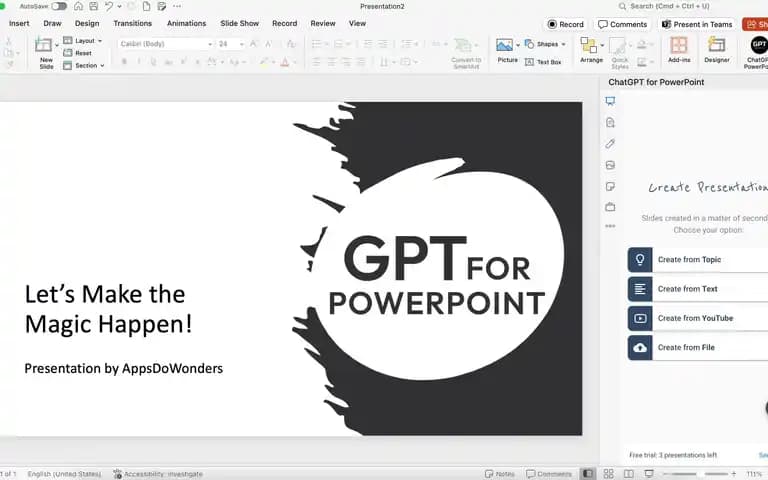The height and width of the screenshot is (480, 768).
Task: Click the new blank document icon
Action: coord(146,6)
